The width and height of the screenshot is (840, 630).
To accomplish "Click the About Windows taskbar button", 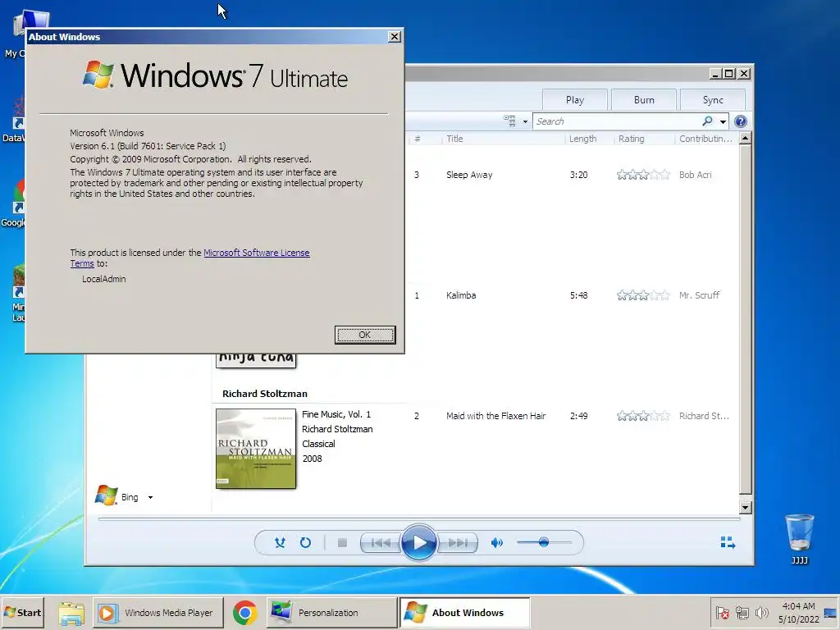I will click(464, 613).
